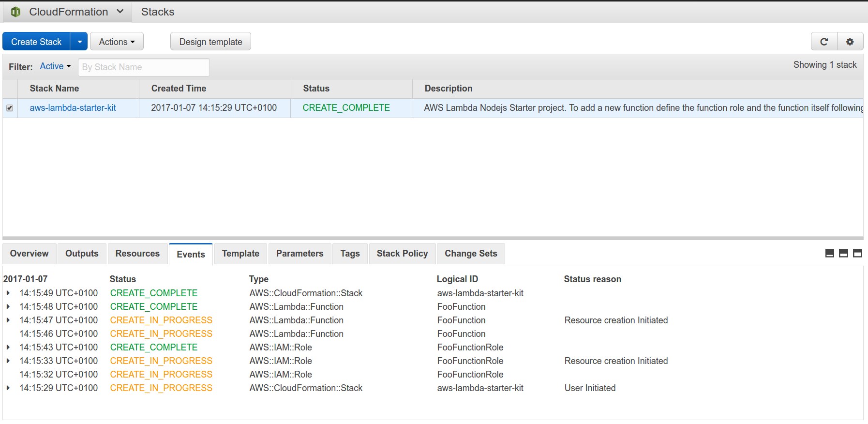Click the 'User Initiated' status reason
Screen dimensions: 868x424
[590, 388]
